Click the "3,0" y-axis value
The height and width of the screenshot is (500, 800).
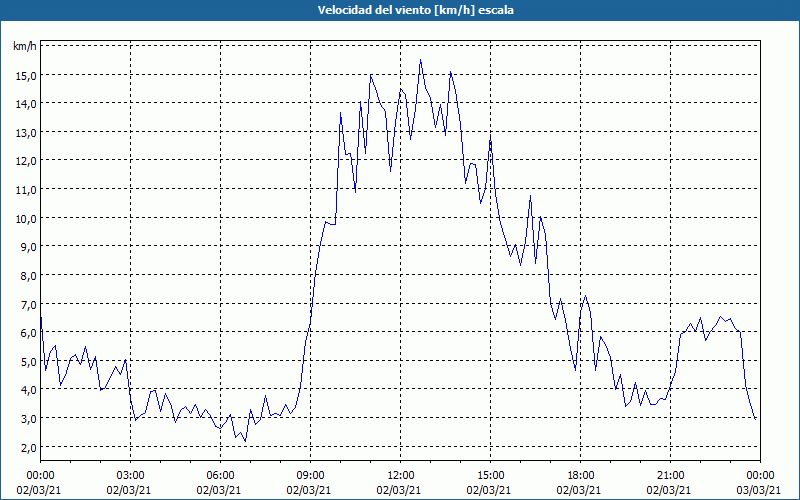[28, 419]
